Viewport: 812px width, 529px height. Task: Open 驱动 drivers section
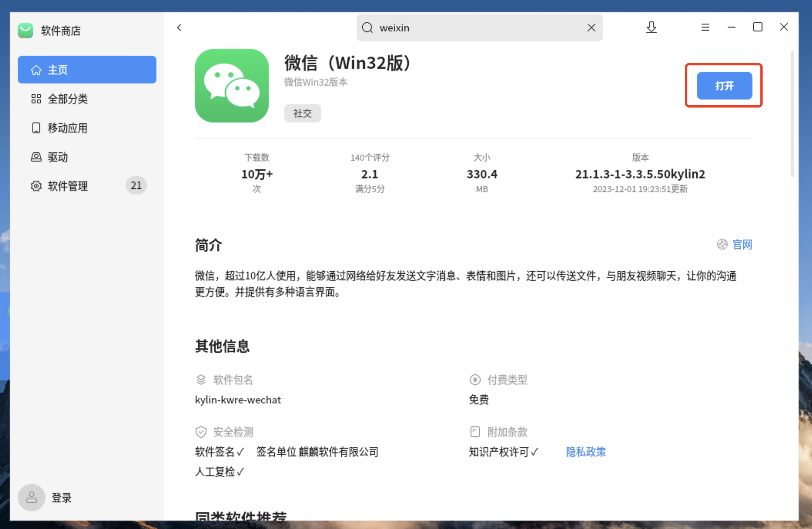tap(57, 157)
